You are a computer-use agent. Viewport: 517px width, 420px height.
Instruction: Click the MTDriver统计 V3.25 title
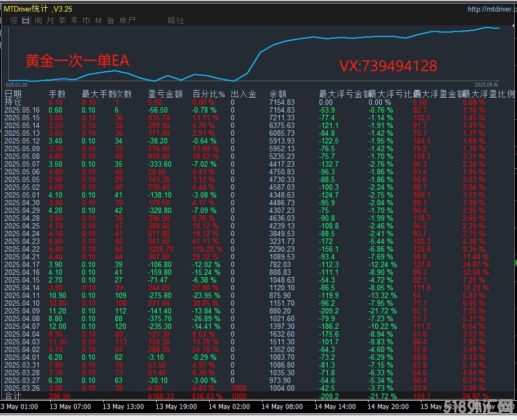click(x=38, y=9)
